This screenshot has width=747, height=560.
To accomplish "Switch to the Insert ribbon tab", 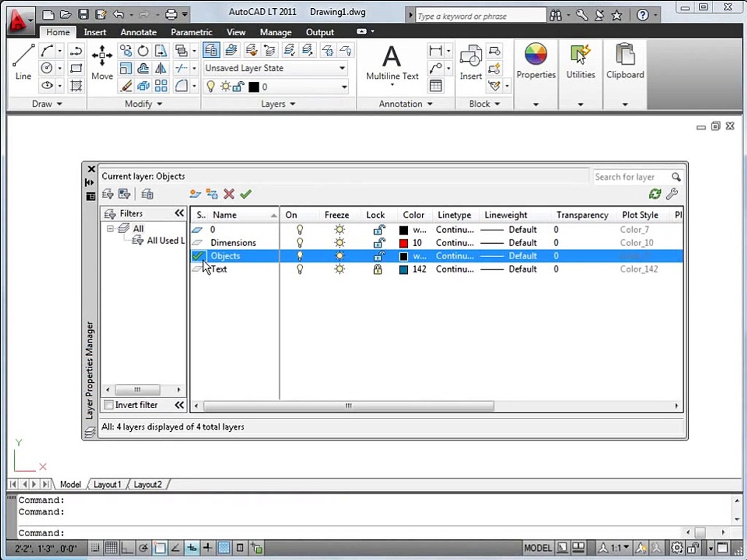I will point(95,32).
